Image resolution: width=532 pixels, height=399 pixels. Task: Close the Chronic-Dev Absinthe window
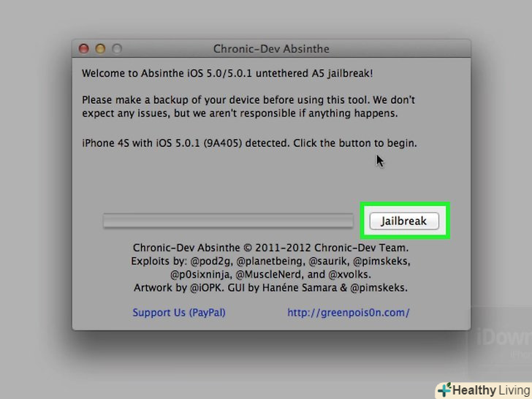[84, 48]
